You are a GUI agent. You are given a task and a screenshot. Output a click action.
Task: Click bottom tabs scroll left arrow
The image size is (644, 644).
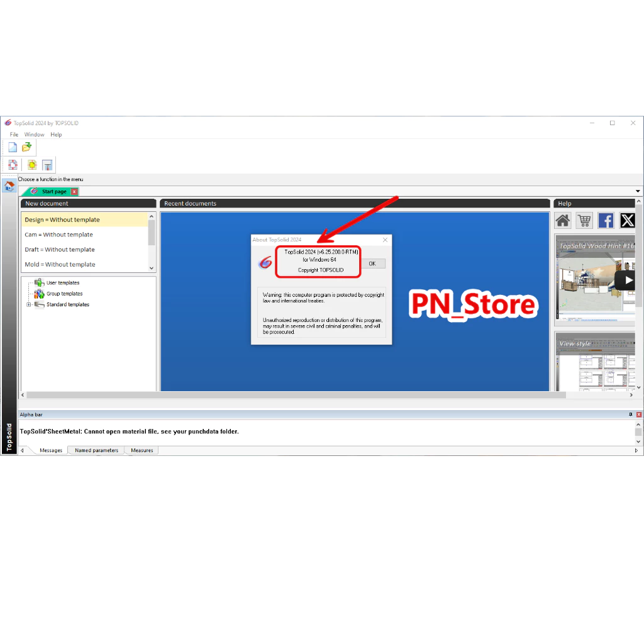coord(22,450)
